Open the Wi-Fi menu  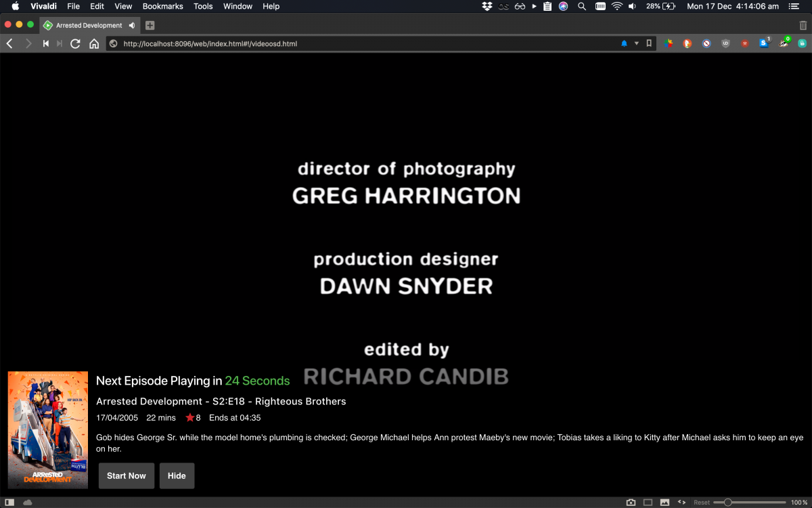pos(616,6)
